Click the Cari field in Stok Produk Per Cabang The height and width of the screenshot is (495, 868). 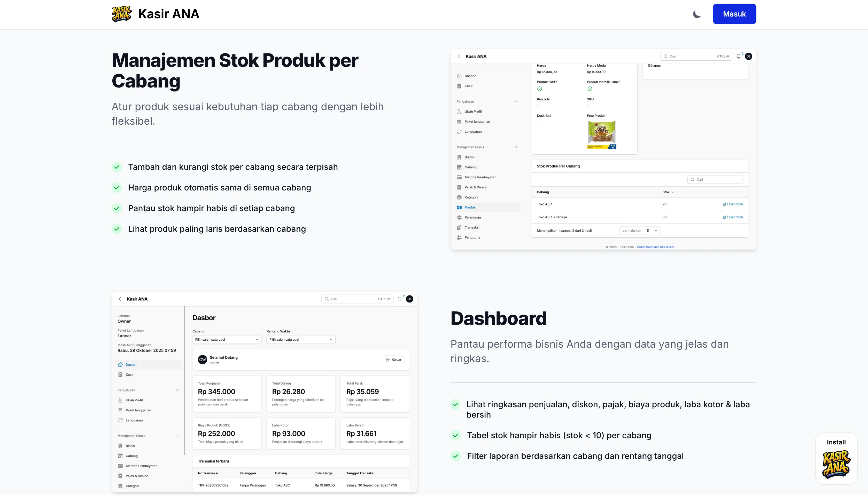coord(715,180)
